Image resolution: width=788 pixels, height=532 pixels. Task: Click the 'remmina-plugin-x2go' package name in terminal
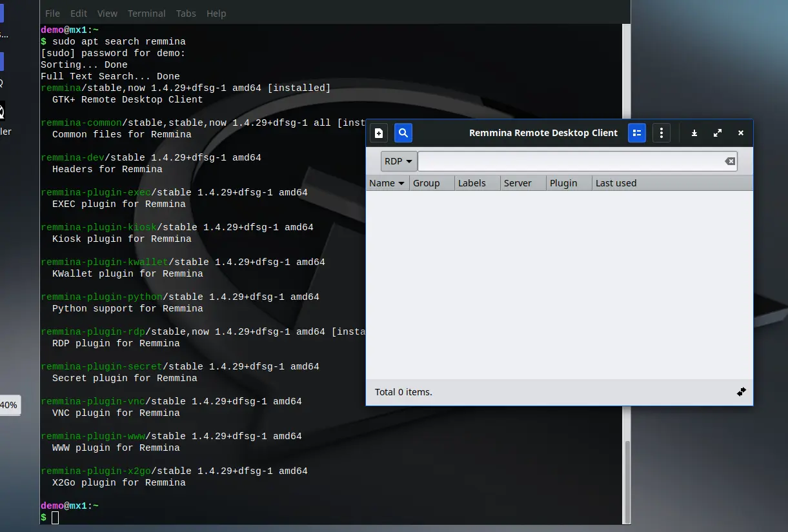[x=96, y=471]
